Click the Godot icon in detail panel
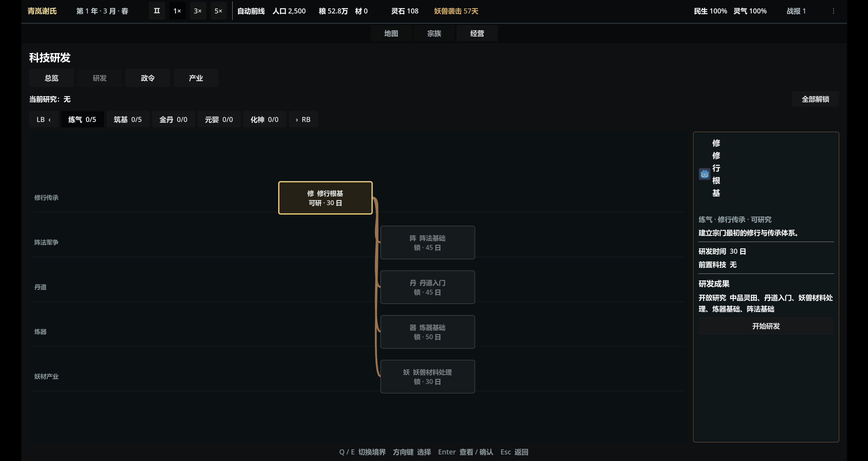 pyautogui.click(x=704, y=174)
